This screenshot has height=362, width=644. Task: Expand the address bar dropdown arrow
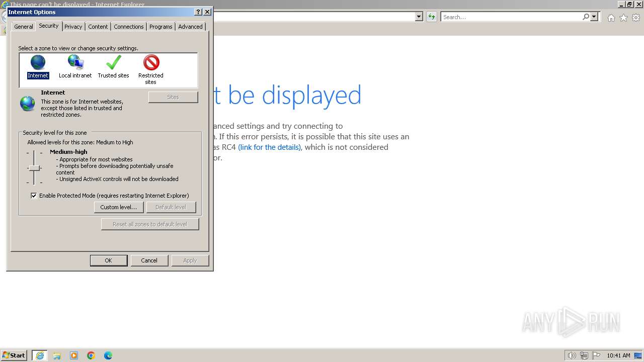[419, 17]
